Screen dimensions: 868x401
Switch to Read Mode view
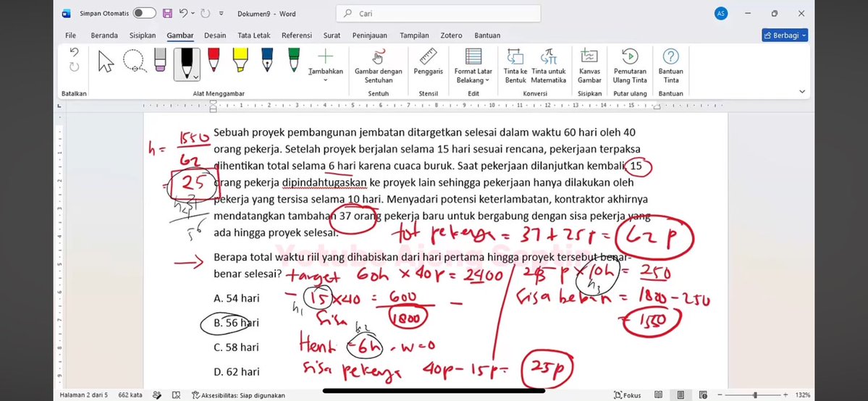point(658,395)
